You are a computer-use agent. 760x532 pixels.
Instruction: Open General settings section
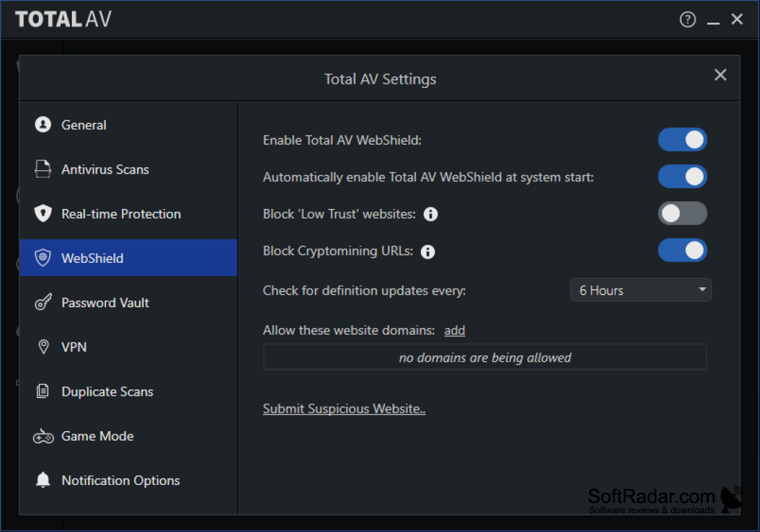(x=129, y=125)
